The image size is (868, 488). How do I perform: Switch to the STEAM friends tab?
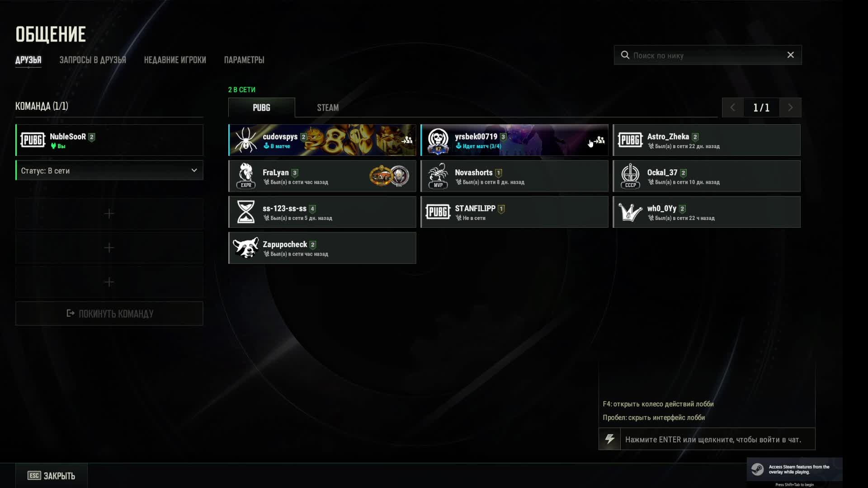[x=328, y=108]
